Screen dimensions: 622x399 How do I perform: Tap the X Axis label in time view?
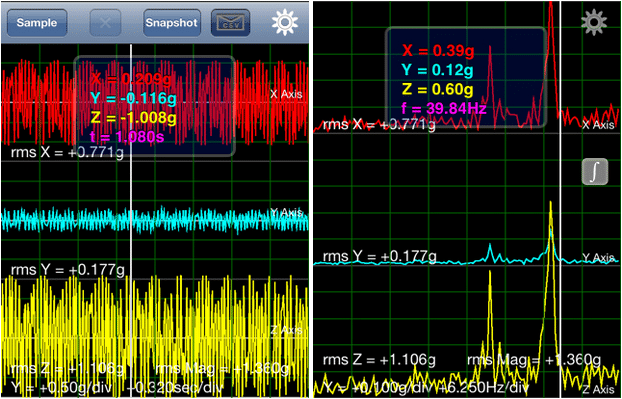point(286,94)
